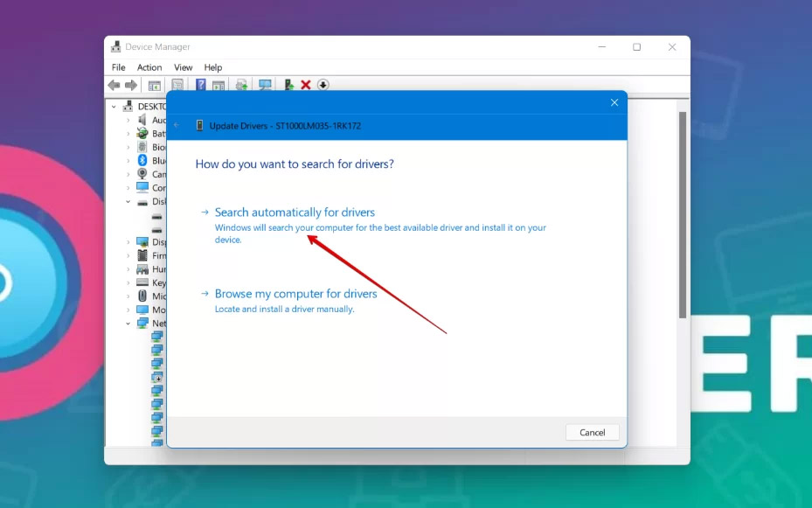Screen dimensions: 812x508
Task: Collapse the Network adapters category chevron
Action: [128, 324]
